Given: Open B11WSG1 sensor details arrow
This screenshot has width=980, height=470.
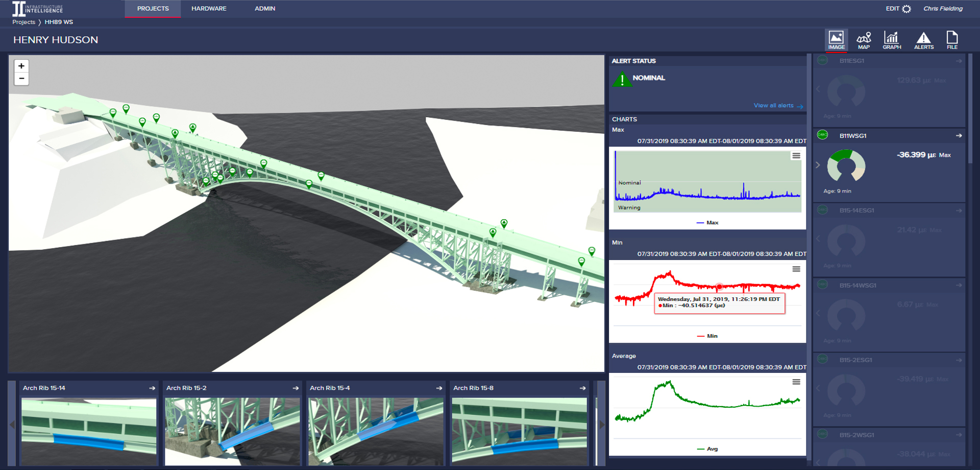Looking at the screenshot, I should click(x=959, y=136).
